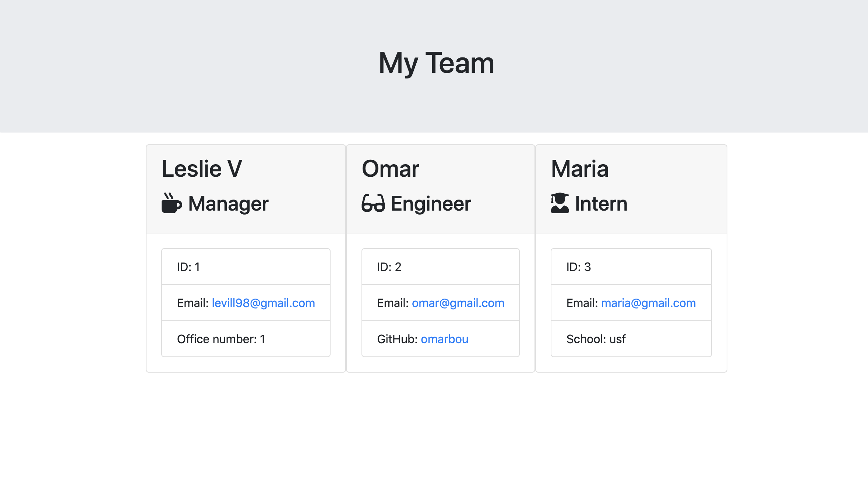Select the Maria name heading
The width and height of the screenshot is (868, 500).
[x=580, y=169]
